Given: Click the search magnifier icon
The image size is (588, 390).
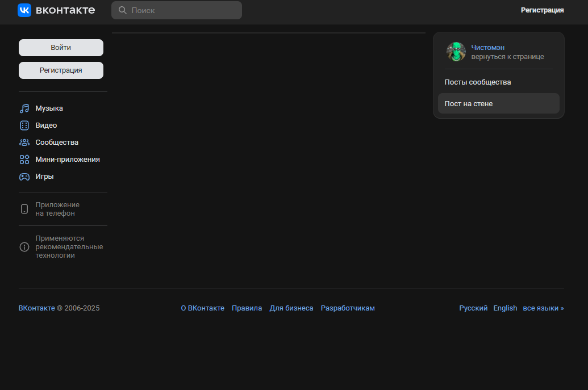Looking at the screenshot, I should [x=123, y=10].
